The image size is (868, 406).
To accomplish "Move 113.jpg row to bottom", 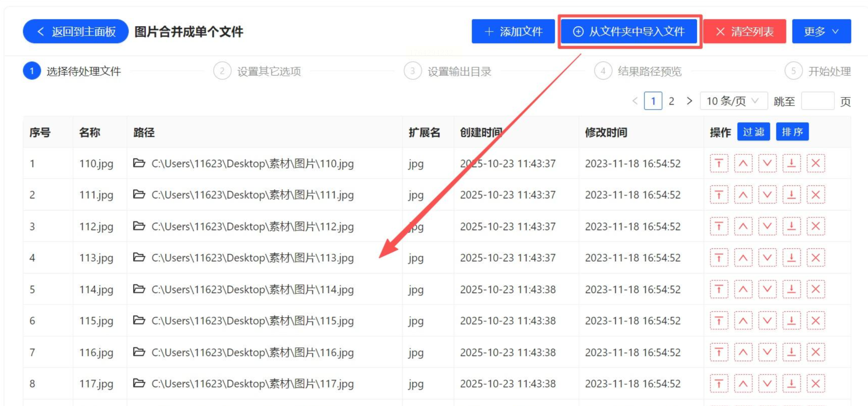I will point(791,258).
